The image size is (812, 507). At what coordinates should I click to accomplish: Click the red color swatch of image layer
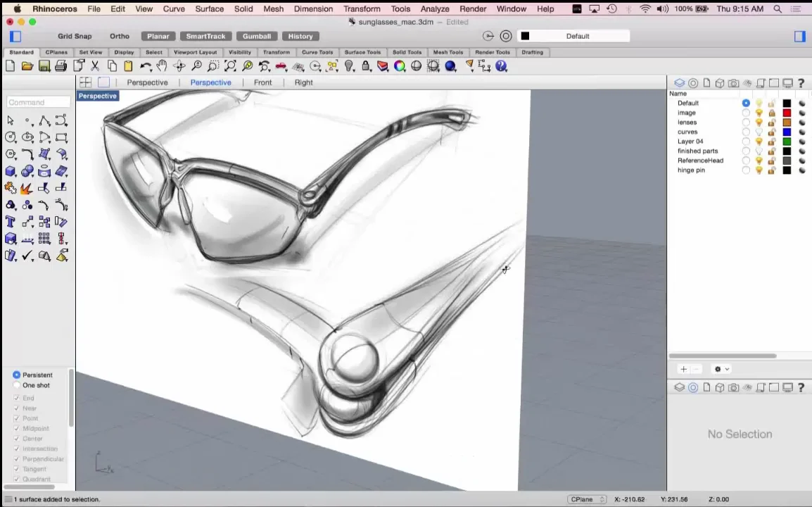tap(787, 113)
